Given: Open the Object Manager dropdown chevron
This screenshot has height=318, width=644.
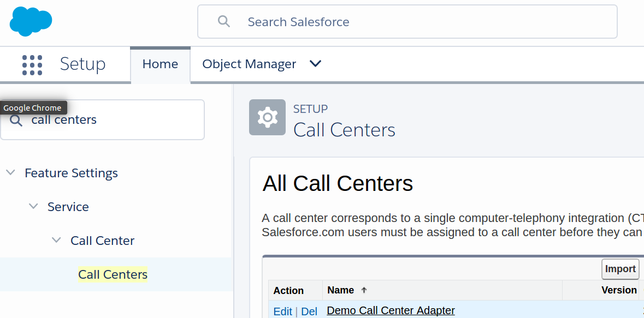Looking at the screenshot, I should point(315,64).
